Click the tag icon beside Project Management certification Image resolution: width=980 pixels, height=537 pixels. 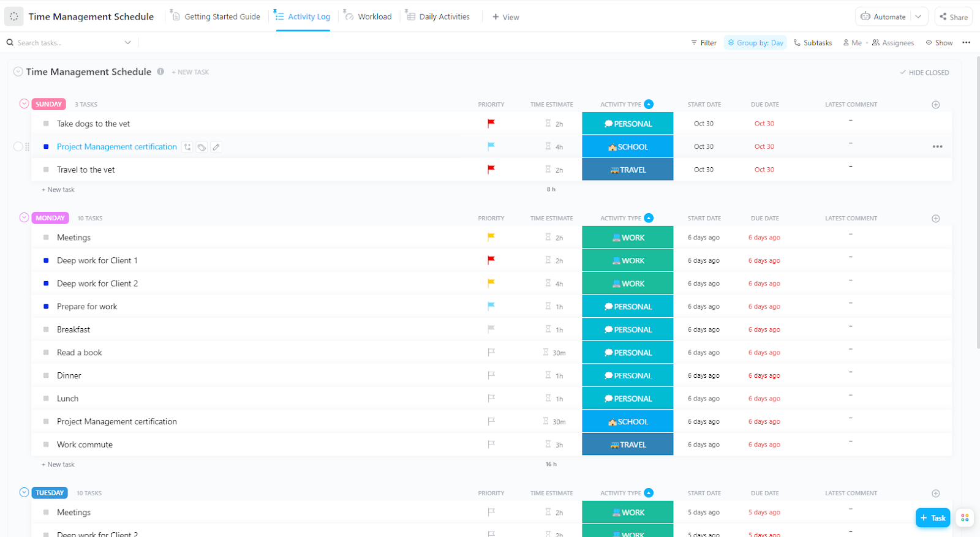pos(202,147)
